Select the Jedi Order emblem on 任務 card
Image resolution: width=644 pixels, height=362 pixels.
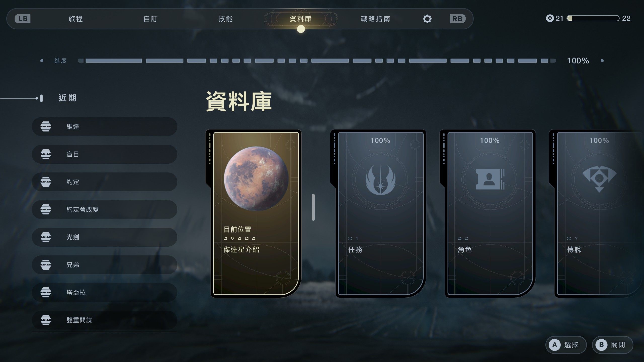(381, 180)
